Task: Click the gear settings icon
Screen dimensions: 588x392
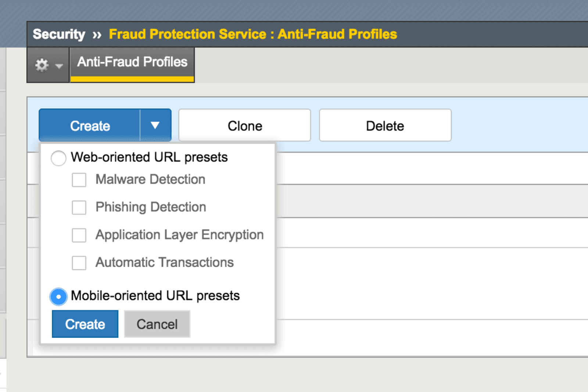Action: (x=41, y=65)
